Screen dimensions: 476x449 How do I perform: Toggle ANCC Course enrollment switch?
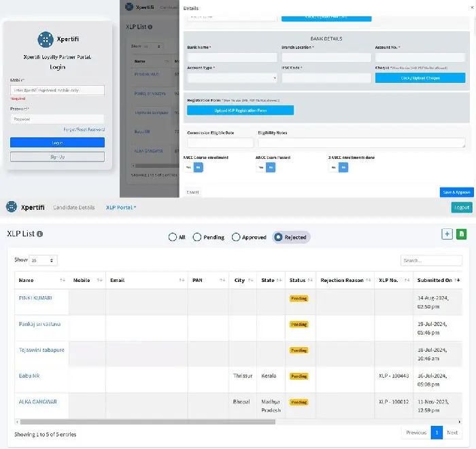point(193,167)
